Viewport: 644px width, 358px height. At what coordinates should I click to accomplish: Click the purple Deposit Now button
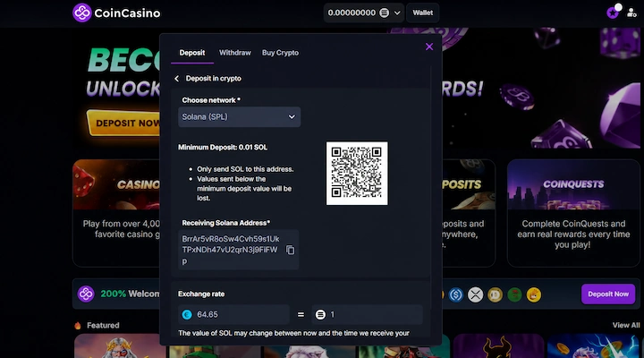[608, 294]
